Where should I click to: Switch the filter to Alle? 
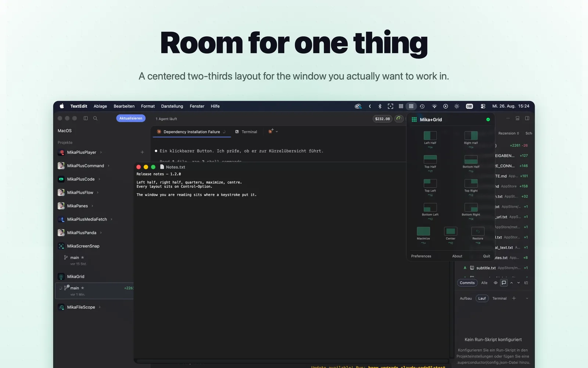484,283
